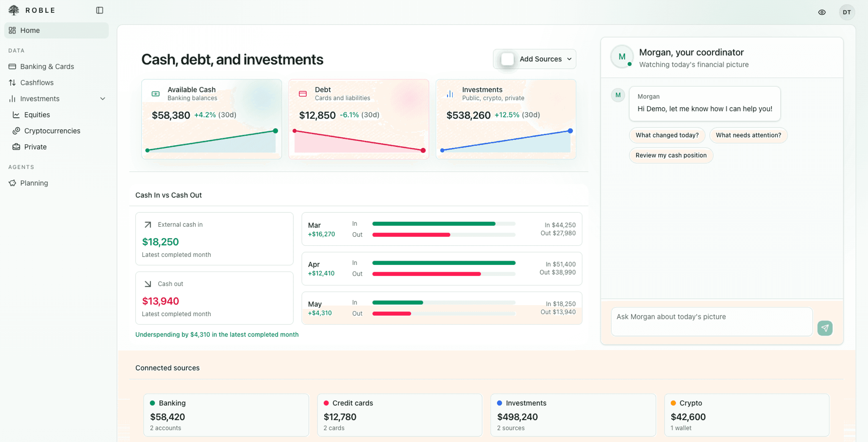Click the Available Cash banknote icon

coord(156,94)
